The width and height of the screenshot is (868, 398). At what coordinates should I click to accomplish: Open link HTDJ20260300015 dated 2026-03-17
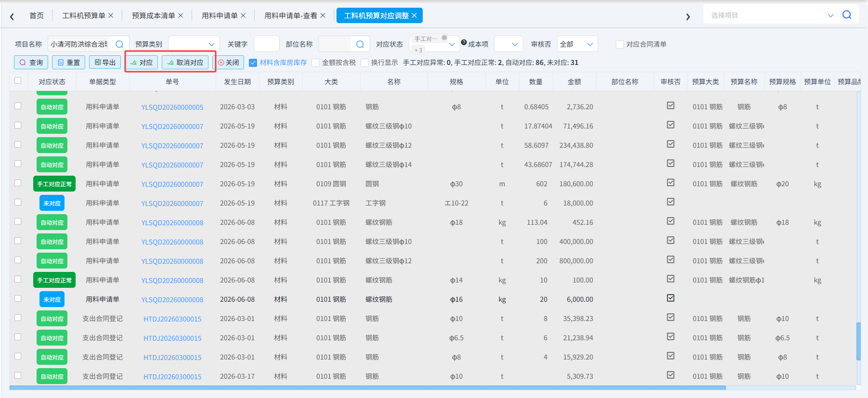[172, 377]
